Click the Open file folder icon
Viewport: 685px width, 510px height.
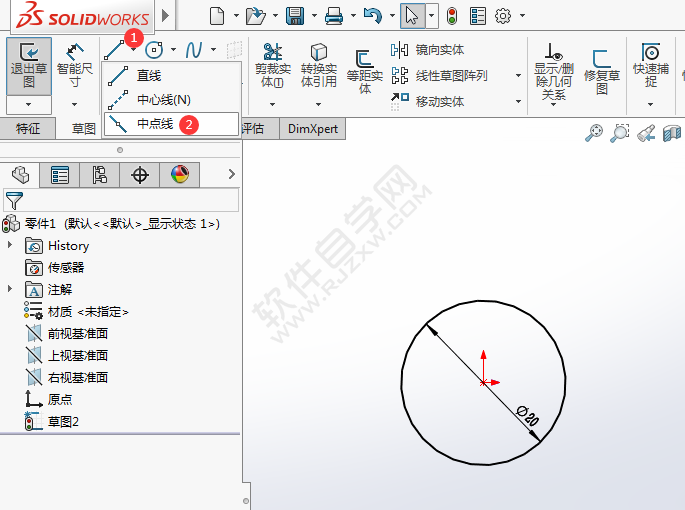point(256,16)
